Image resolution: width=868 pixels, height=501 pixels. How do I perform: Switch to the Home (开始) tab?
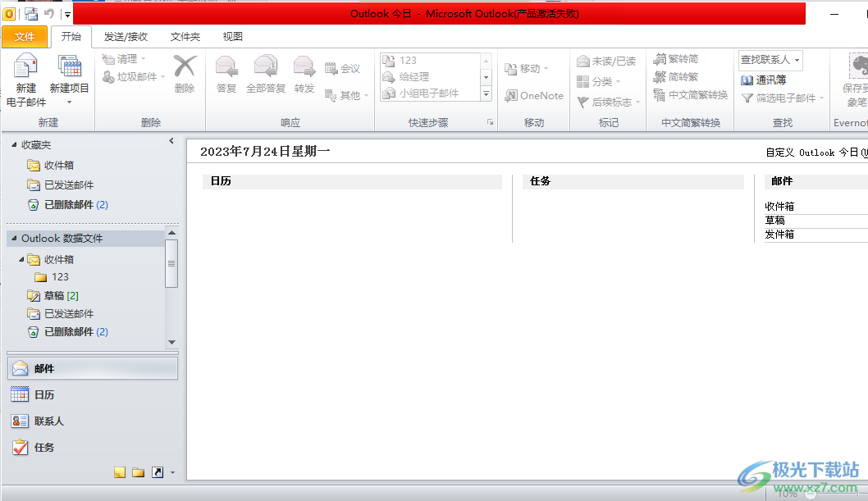point(71,37)
